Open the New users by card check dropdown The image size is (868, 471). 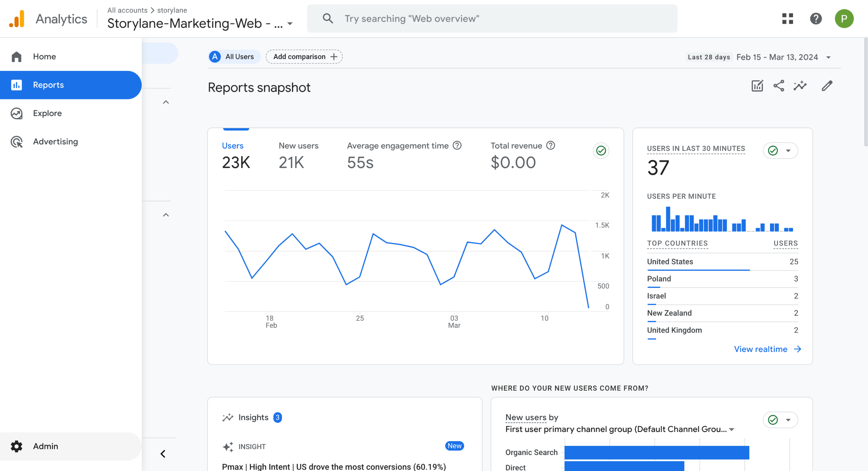(780, 420)
